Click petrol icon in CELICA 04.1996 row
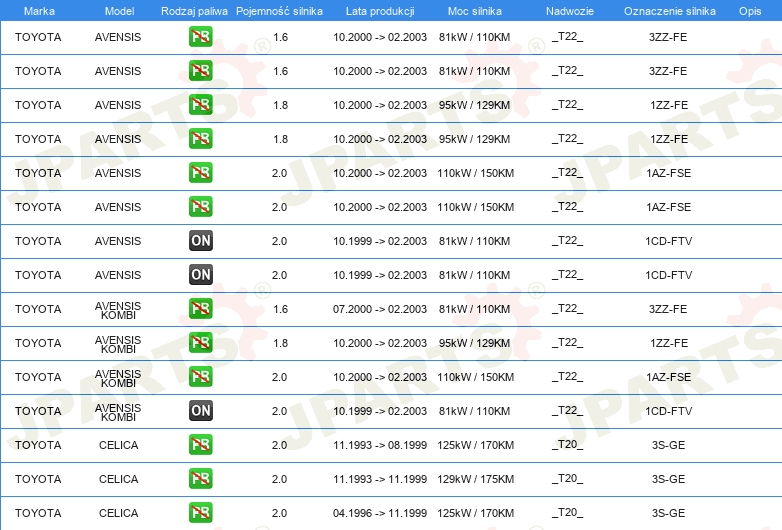782x530 pixels. pos(200,513)
